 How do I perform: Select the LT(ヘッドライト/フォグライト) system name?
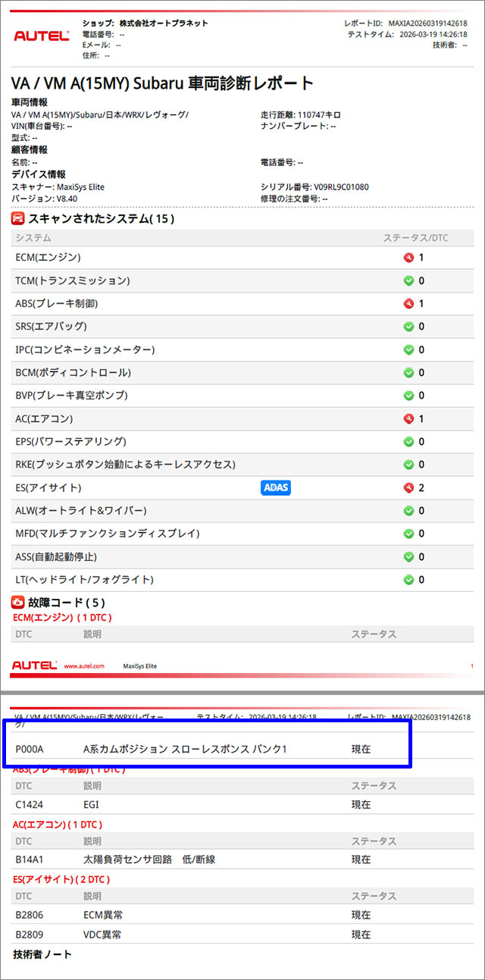[84, 580]
